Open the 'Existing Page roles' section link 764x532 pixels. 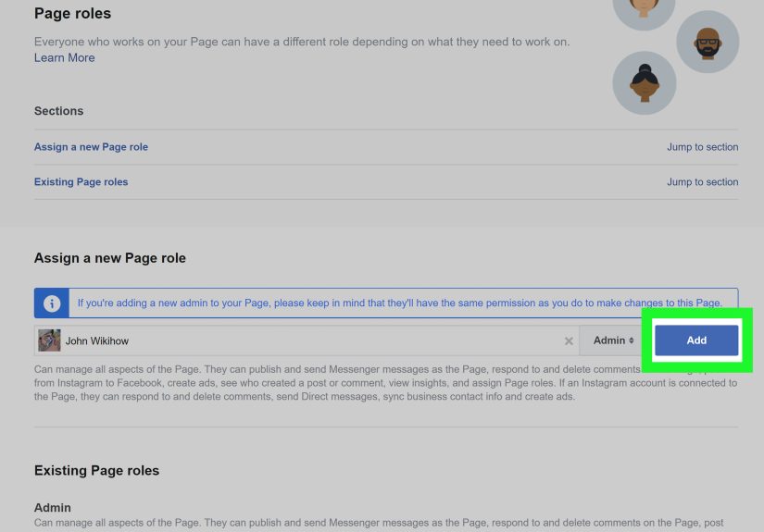tap(81, 182)
